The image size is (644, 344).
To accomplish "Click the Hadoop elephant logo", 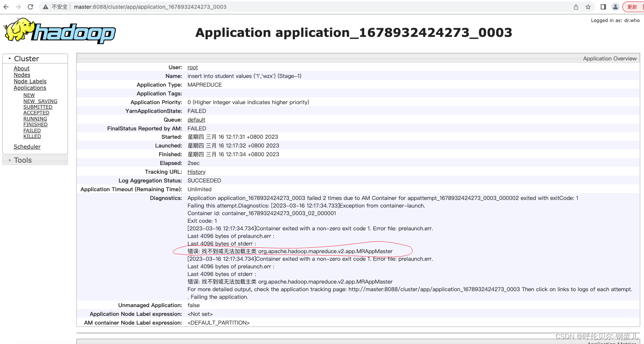I will pyautogui.click(x=18, y=30).
